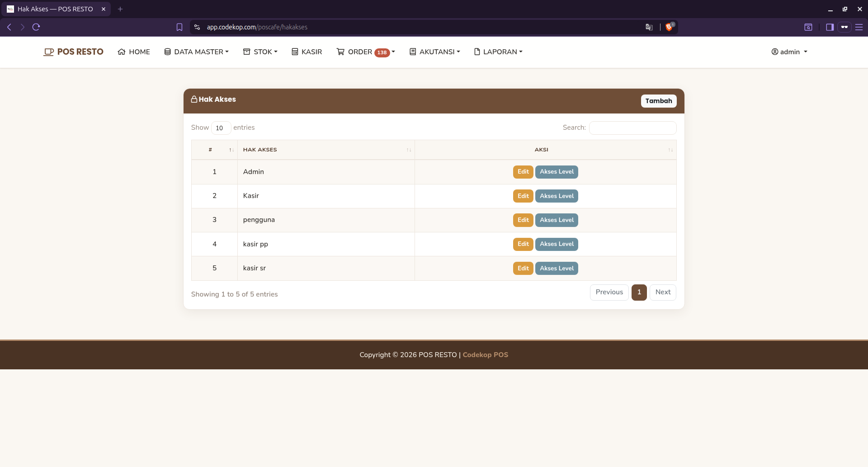
Task: Open site settings icon in address bar
Action: [197, 27]
